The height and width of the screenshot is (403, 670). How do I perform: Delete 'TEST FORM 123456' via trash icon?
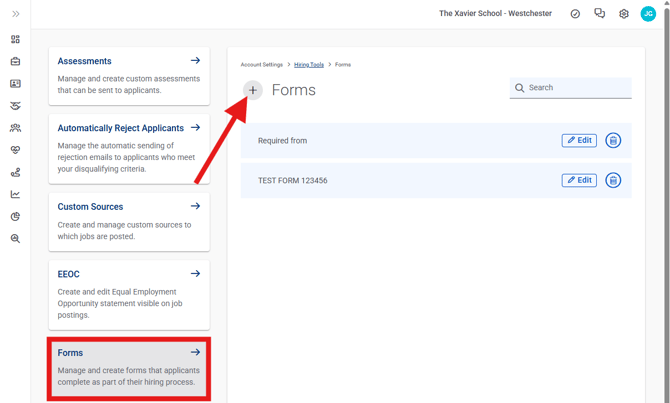click(613, 180)
